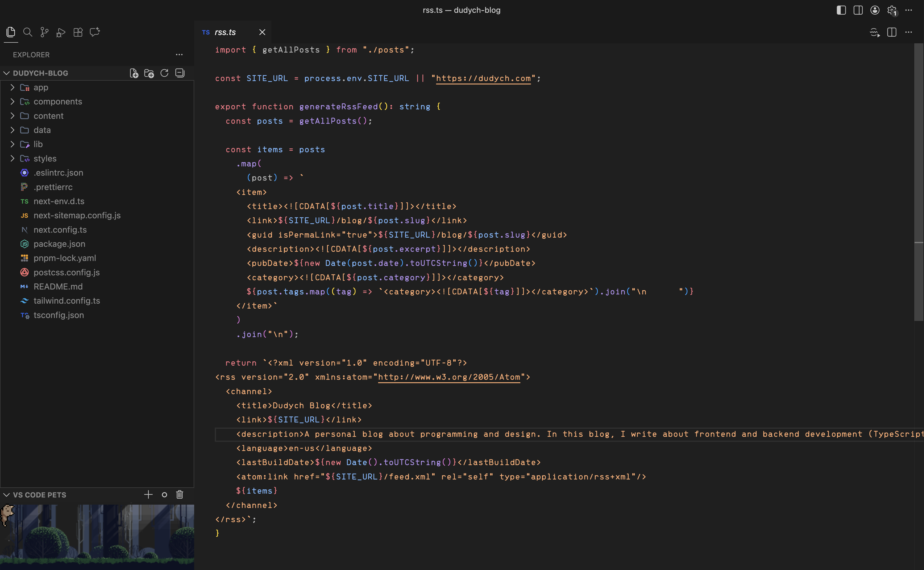The height and width of the screenshot is (570, 924).
Task: Create a new file in the explorer
Action: click(134, 73)
